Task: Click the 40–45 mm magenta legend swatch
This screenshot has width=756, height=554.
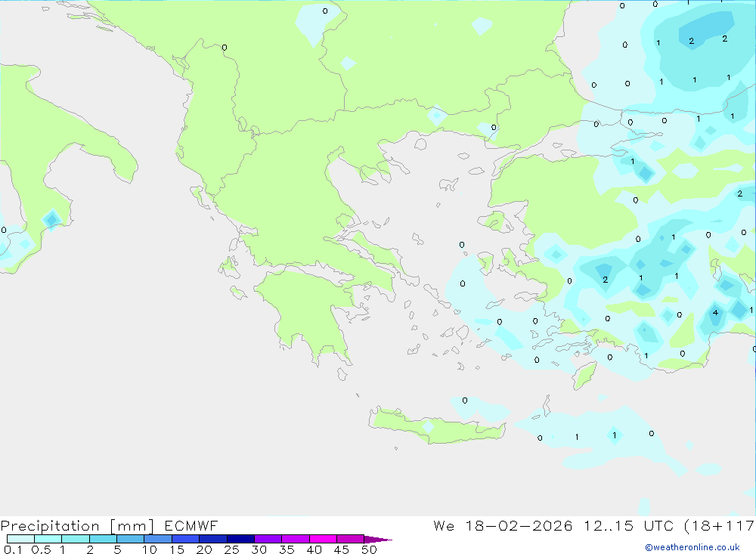Action: point(323,539)
